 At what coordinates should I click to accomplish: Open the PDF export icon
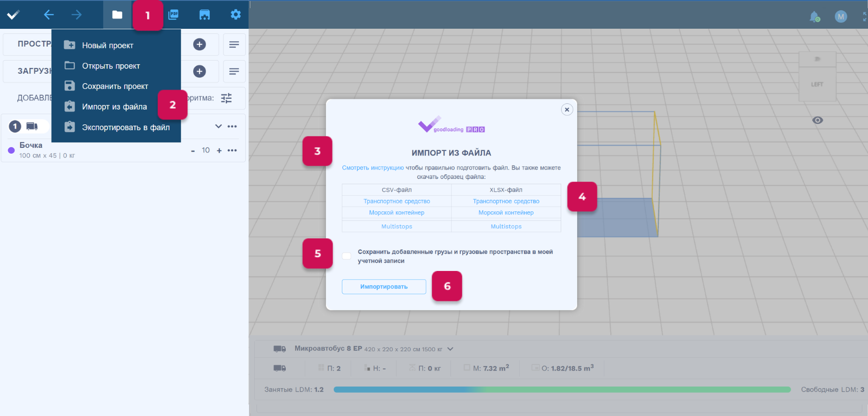coord(174,15)
